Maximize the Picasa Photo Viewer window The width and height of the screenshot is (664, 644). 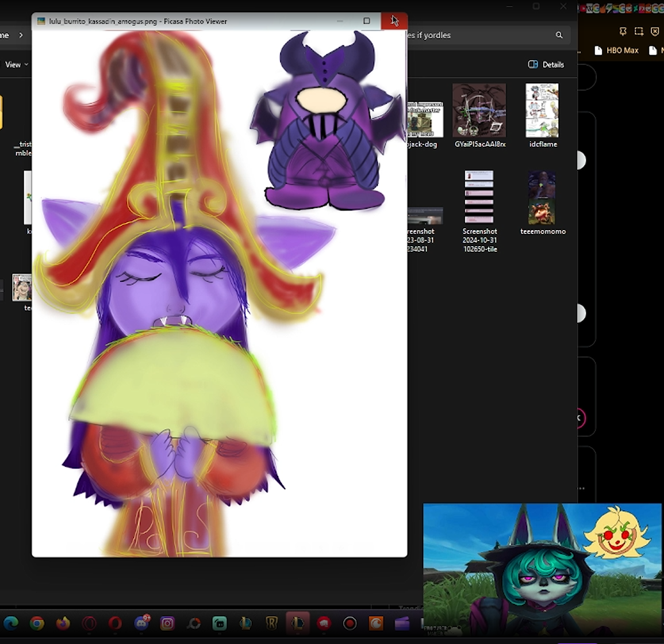coord(367,21)
